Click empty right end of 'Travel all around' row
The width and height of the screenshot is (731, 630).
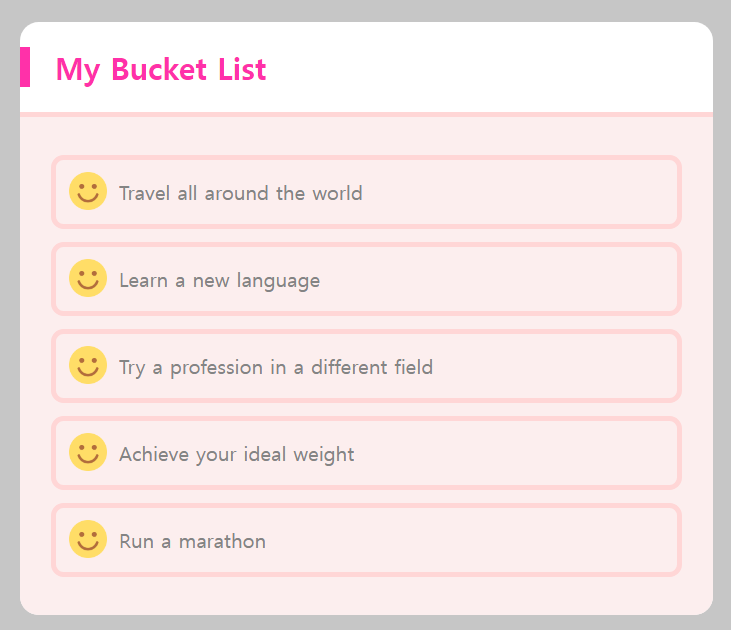(x=560, y=192)
